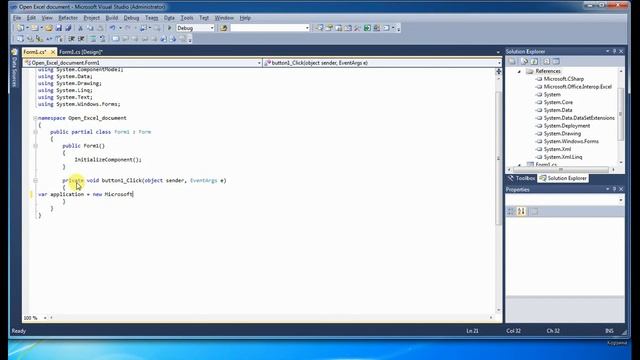Click the Cut scissors icon
Viewport: 640px width, 360px height.
point(80,28)
